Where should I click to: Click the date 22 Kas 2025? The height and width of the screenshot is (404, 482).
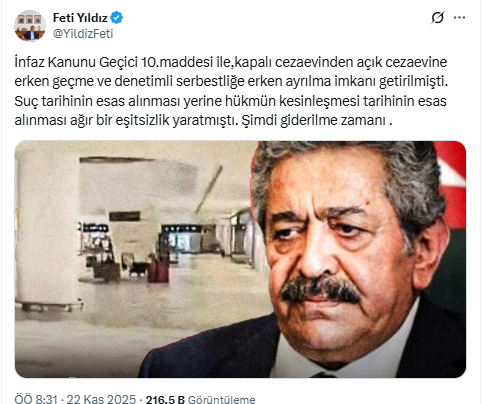point(101,399)
